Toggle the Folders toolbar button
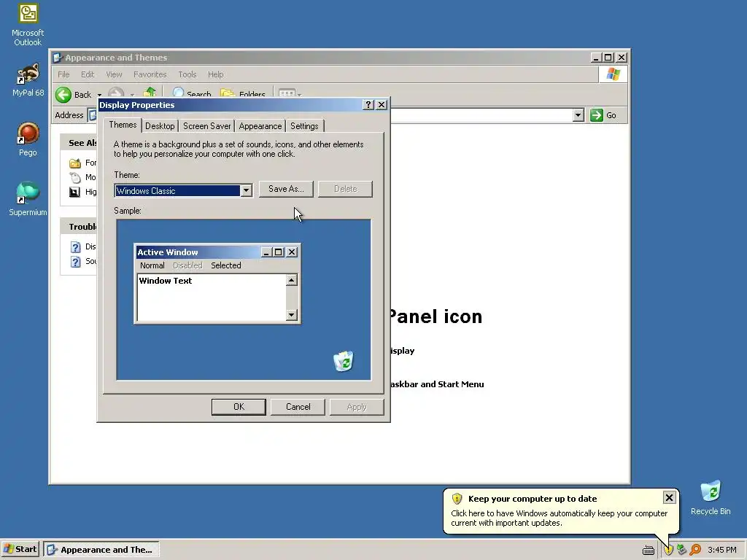Viewport: 747px width, 560px height. pos(243,93)
